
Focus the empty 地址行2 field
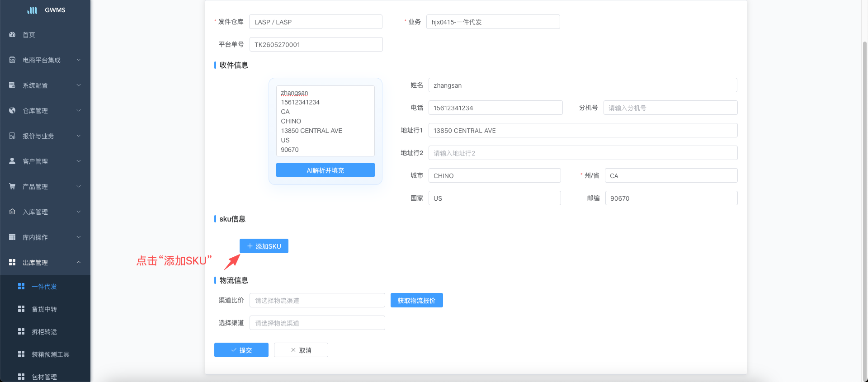click(x=583, y=153)
